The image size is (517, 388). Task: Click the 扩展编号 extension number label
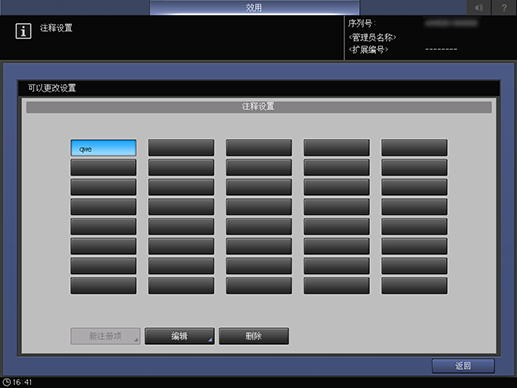click(368, 50)
